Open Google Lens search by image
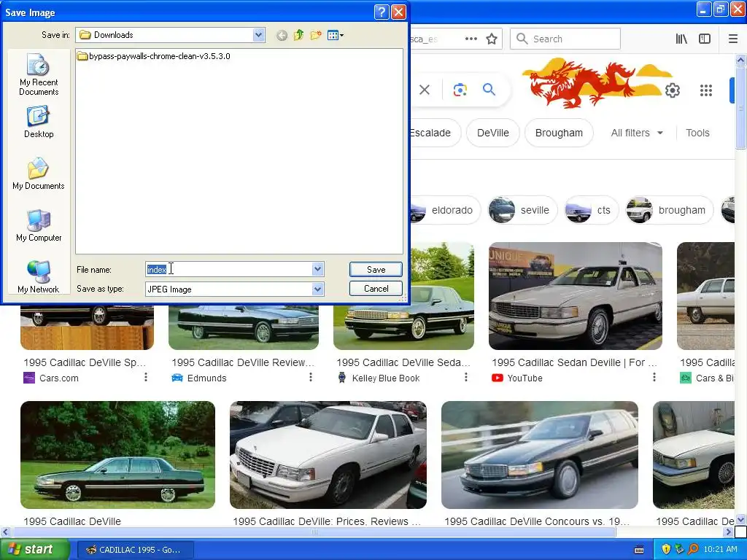Image resolution: width=747 pixels, height=560 pixels. pyautogui.click(x=460, y=90)
